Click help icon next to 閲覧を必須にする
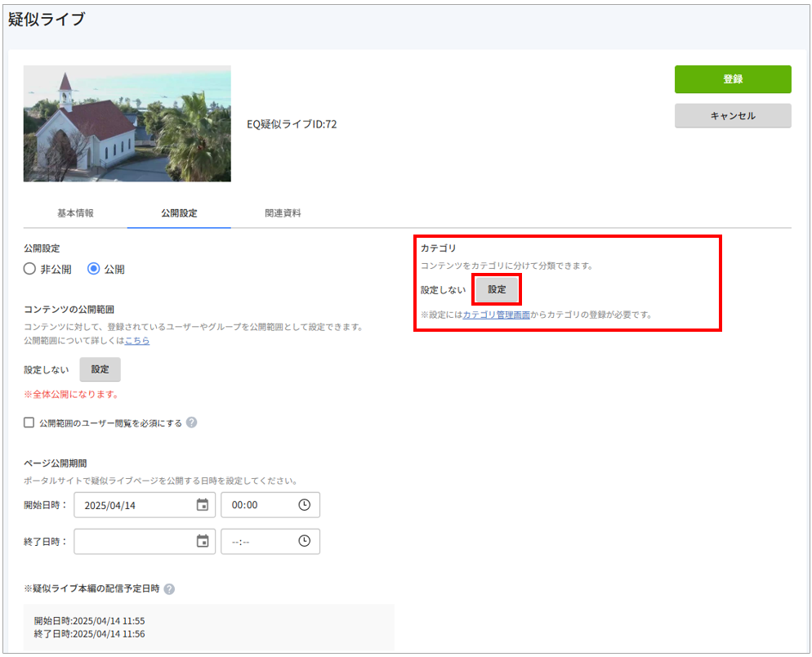 [192, 422]
